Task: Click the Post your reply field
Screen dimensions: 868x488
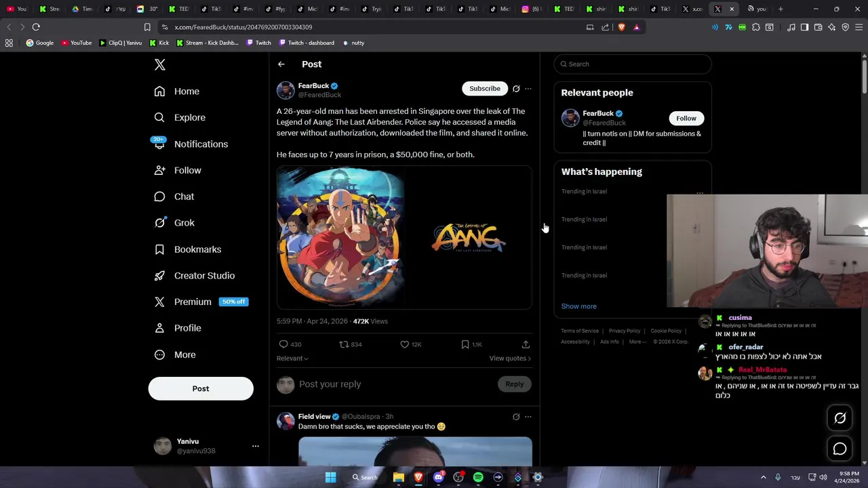Action: click(x=397, y=384)
